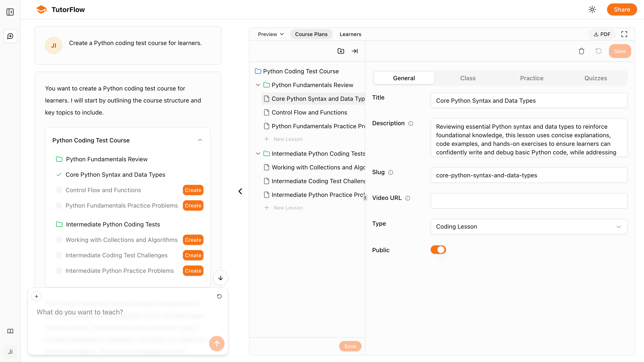Collapse the chat panel with left chevron
This screenshot has width=644, height=362.
[240, 191]
